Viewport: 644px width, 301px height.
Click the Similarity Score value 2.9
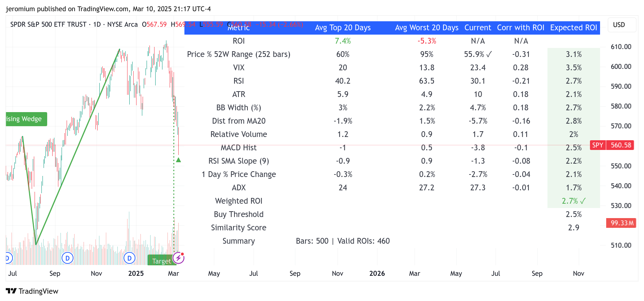[x=574, y=228]
